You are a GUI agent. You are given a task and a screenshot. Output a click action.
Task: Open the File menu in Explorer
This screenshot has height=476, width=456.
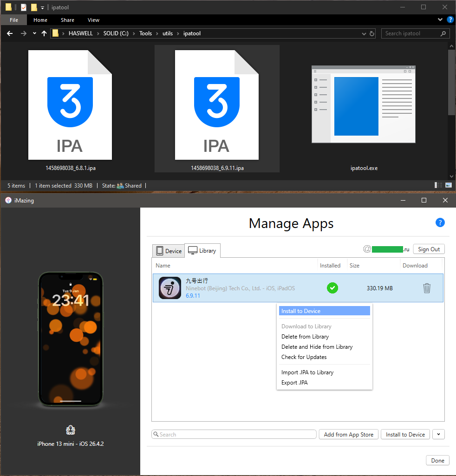point(13,20)
